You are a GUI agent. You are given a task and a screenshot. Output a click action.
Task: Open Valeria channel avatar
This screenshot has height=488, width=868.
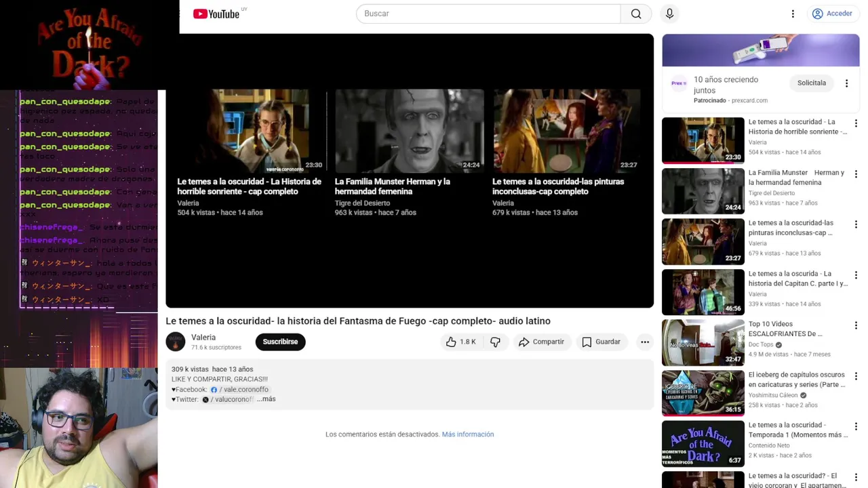point(176,342)
